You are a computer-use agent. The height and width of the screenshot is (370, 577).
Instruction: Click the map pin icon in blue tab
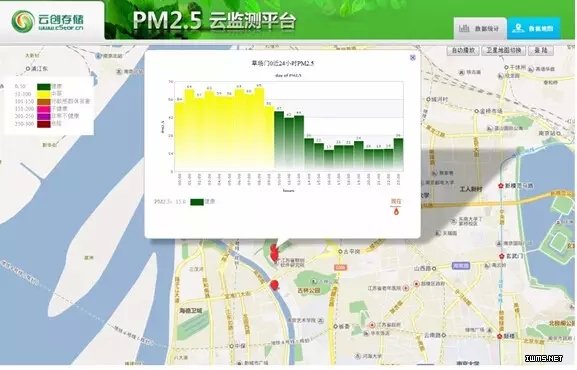[518, 28]
